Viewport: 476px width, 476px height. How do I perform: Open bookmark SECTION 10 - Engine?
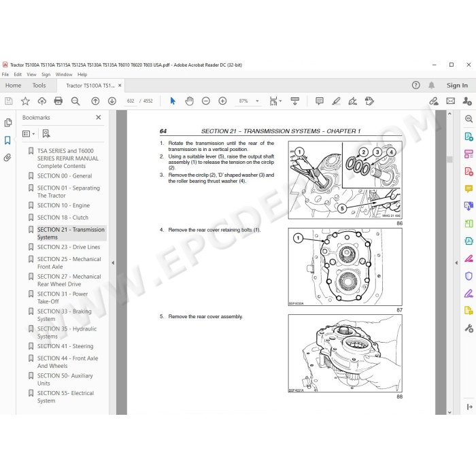pos(63,205)
